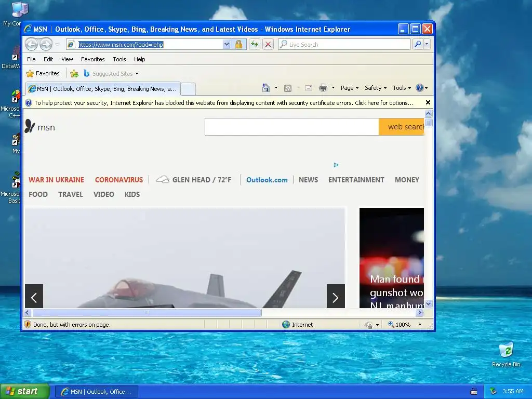Image resolution: width=532 pixels, height=399 pixels.
Task: Open the Tools menu in menu bar
Action: (119, 59)
